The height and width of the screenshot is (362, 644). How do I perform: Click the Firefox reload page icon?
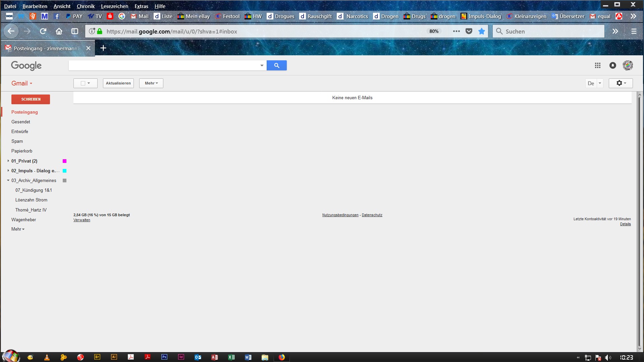tap(43, 31)
